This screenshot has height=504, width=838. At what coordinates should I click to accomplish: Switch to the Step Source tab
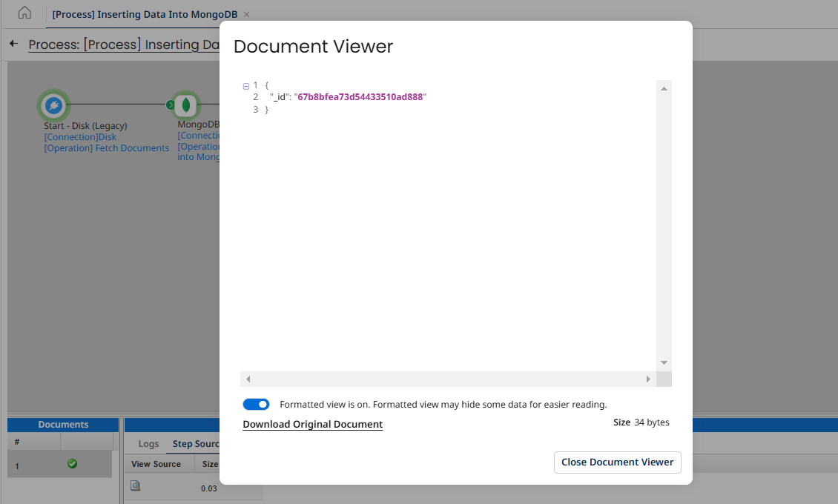(196, 444)
